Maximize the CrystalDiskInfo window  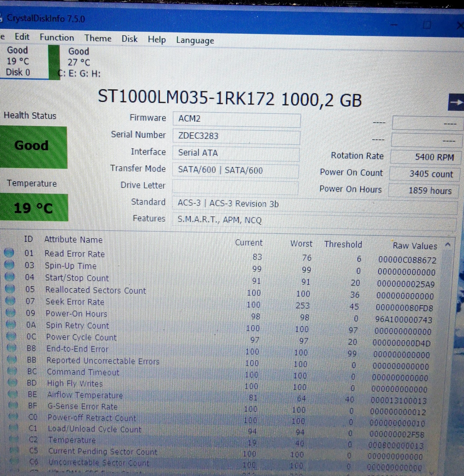427,25
